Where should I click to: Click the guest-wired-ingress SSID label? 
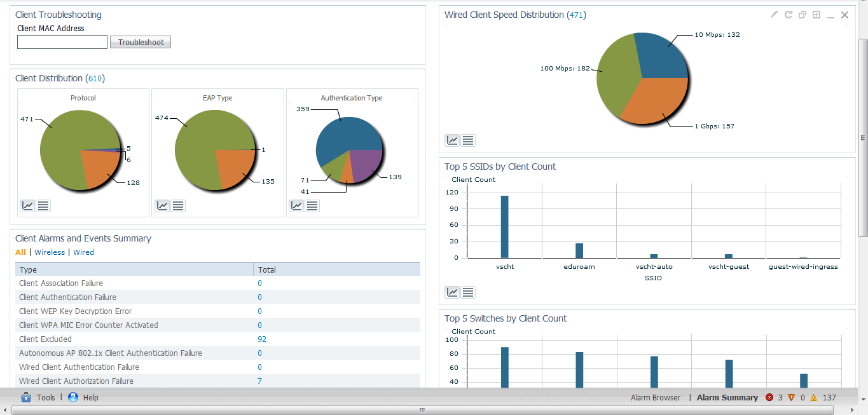point(803,267)
